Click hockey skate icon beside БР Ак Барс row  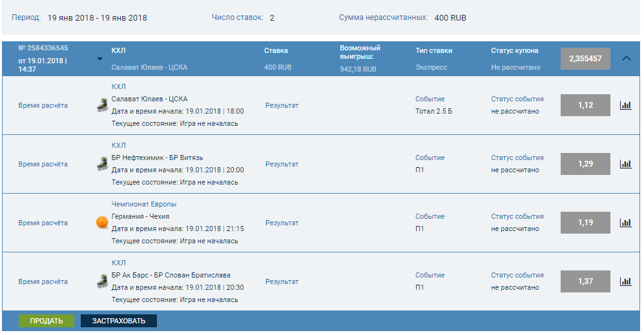tap(102, 281)
